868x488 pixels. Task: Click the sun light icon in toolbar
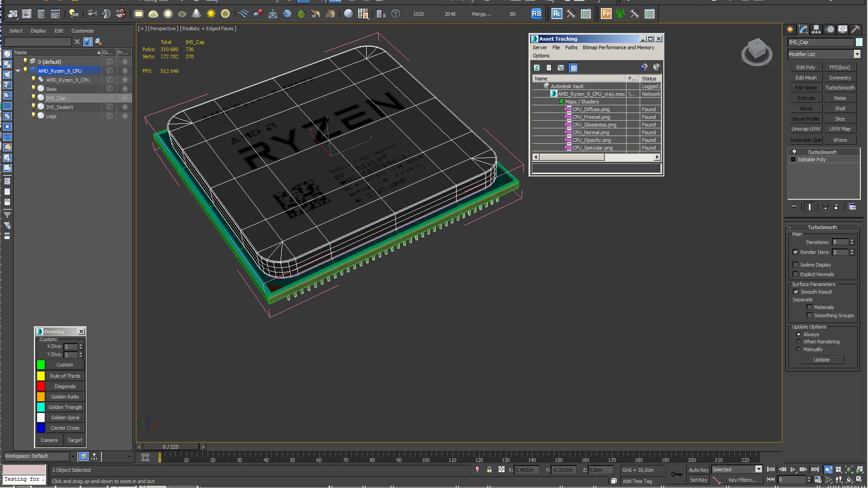coord(211,14)
